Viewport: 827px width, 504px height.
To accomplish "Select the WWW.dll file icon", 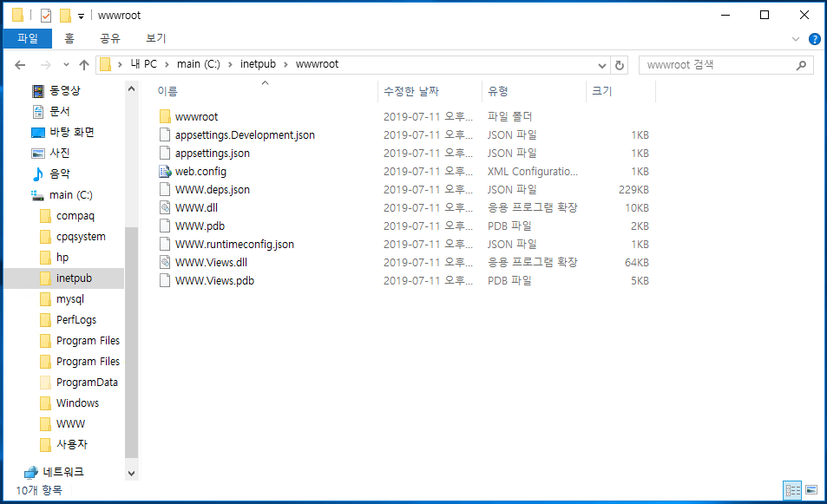I will 165,207.
